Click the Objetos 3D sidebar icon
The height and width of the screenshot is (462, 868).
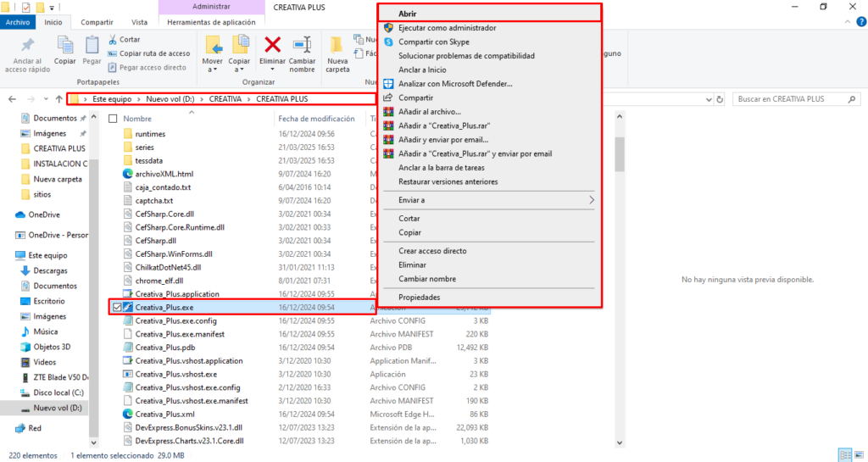click(x=25, y=347)
